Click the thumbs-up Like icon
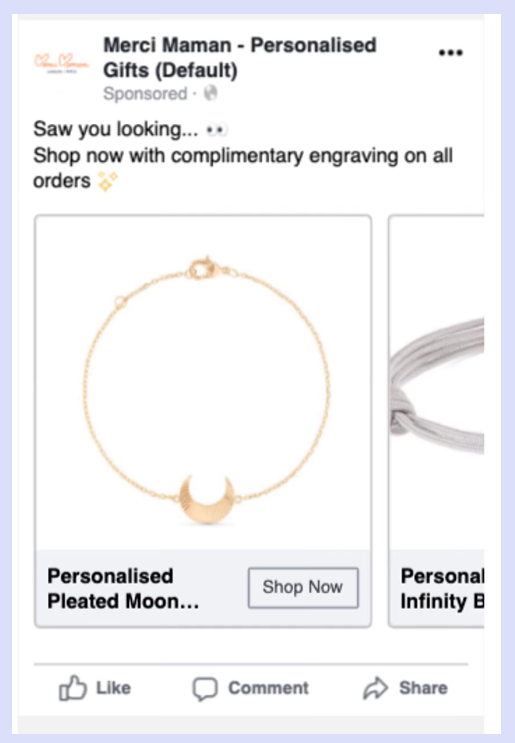This screenshot has height=743, width=515. pyautogui.click(x=72, y=688)
